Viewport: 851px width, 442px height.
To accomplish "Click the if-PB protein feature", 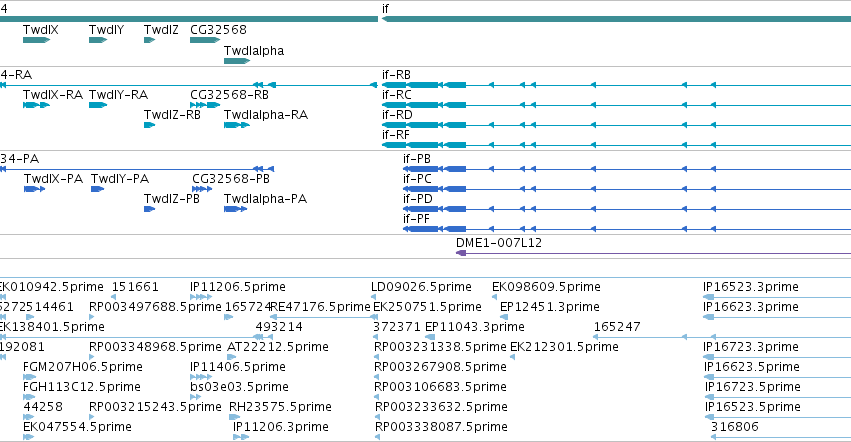I will (627, 169).
